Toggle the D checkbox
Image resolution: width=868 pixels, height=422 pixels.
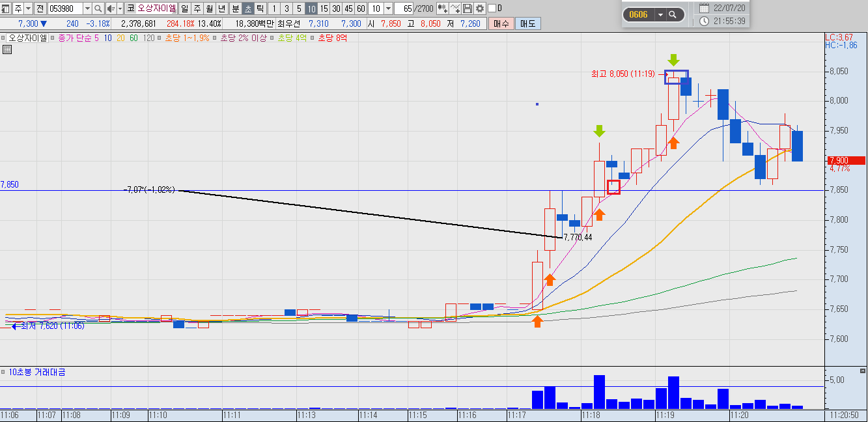tap(492, 8)
